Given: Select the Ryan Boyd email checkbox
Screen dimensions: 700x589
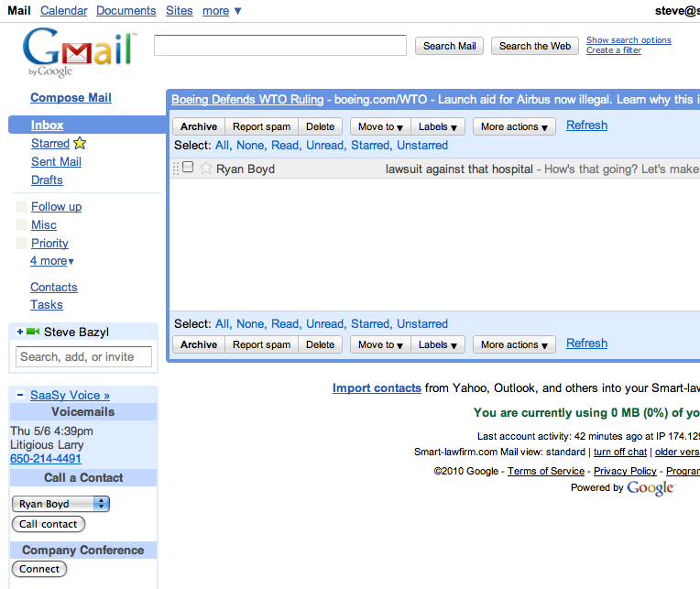Looking at the screenshot, I should [x=188, y=167].
